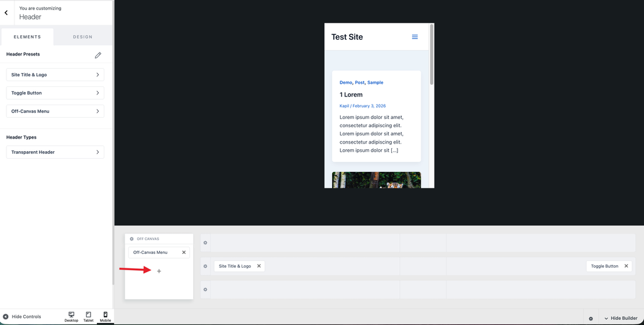The height and width of the screenshot is (325, 644).
Task: Open the bottom header row gear settings
Action: (206, 290)
